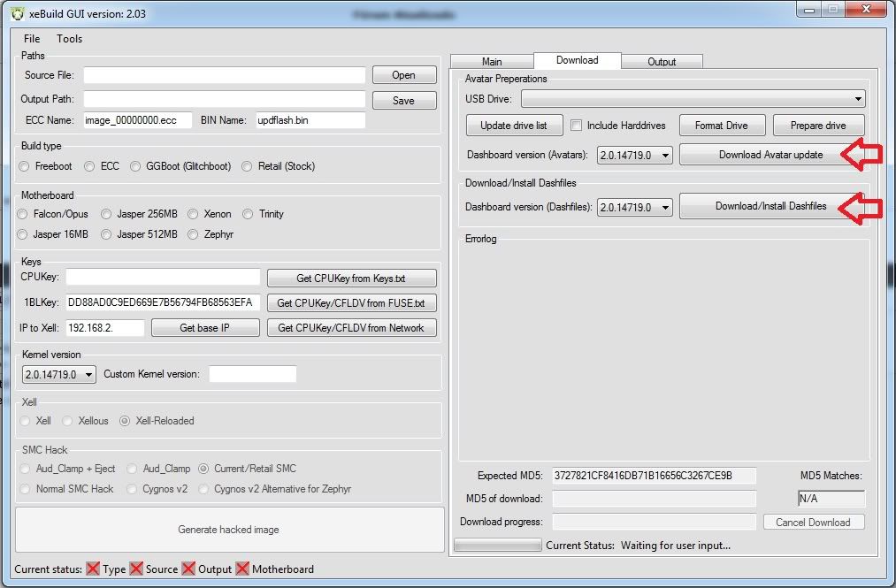The height and width of the screenshot is (588, 896).
Task: Click the Format Drive button
Action: coord(722,126)
